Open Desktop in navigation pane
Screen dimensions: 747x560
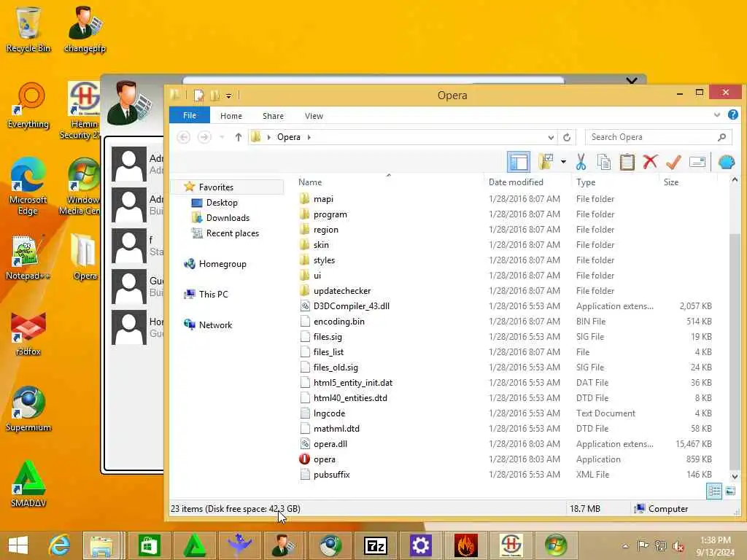(222, 203)
